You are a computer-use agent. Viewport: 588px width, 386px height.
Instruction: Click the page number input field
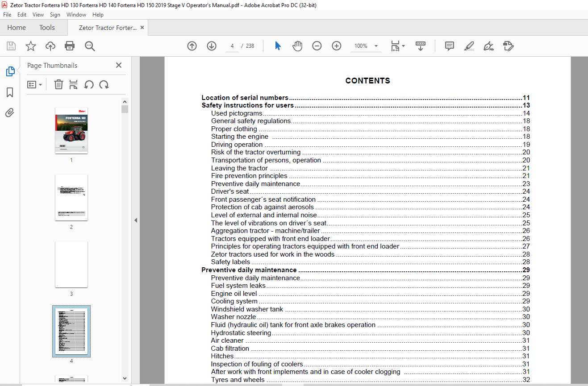(x=232, y=46)
